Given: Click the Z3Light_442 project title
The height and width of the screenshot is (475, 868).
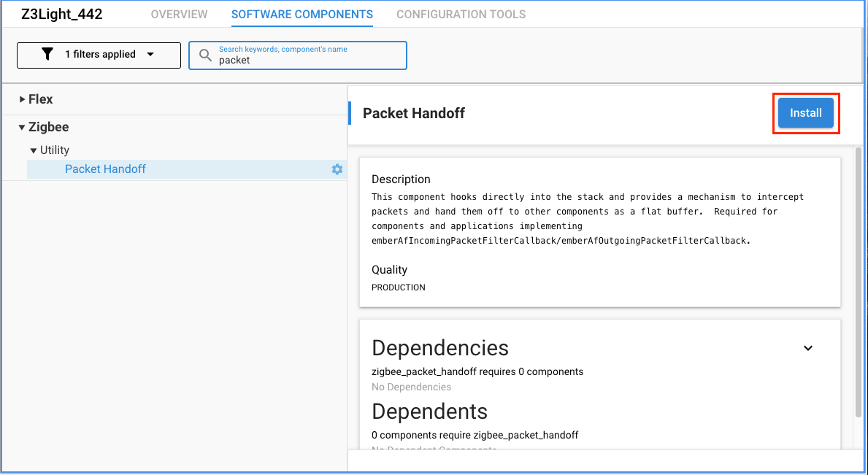Looking at the screenshot, I should [x=62, y=15].
